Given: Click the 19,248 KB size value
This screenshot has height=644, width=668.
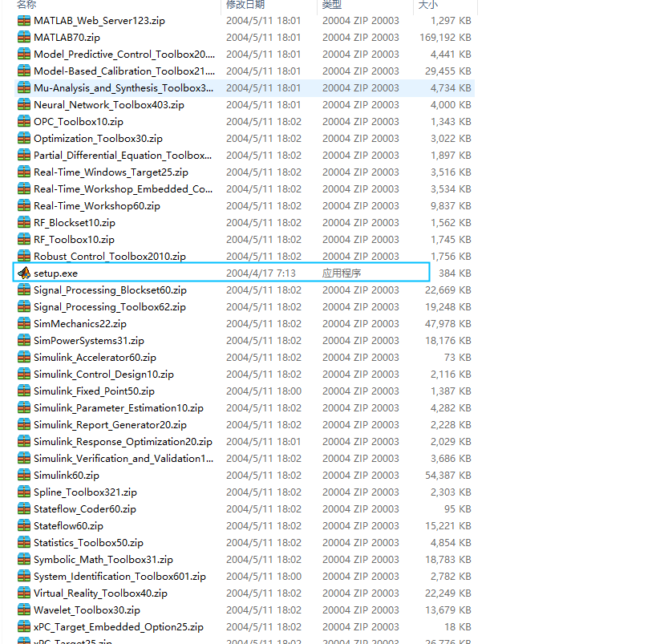Looking at the screenshot, I should (448, 307).
